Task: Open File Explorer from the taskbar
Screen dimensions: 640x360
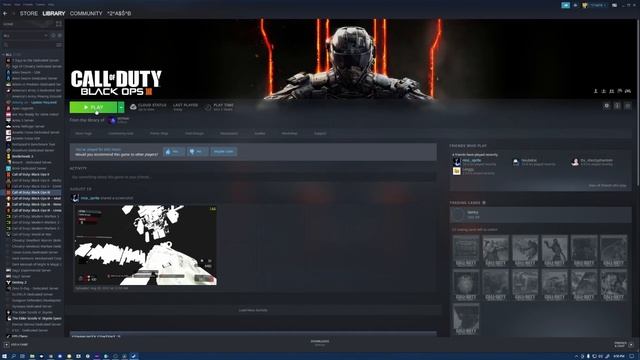Action: (x=32, y=356)
